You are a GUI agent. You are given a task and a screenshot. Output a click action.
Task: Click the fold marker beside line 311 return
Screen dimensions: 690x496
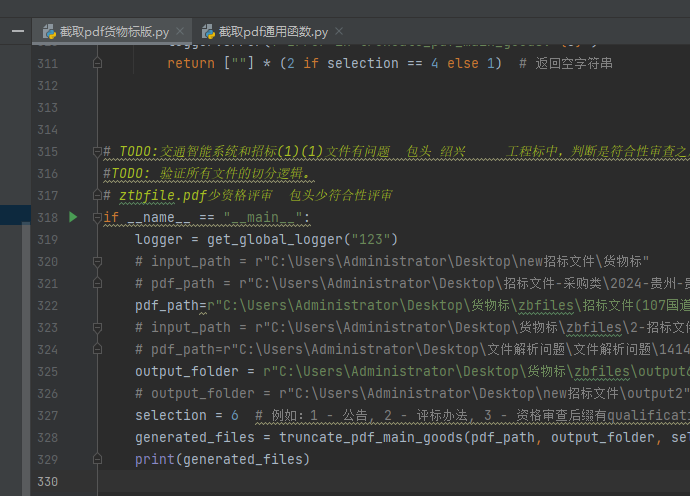coord(97,63)
